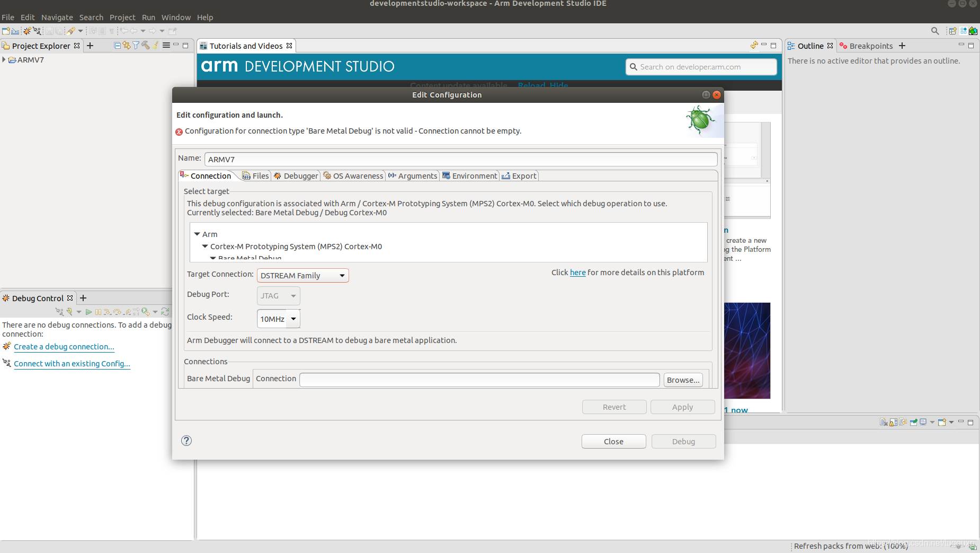
Task: Open Connect with an existing Config link
Action: pos(72,364)
